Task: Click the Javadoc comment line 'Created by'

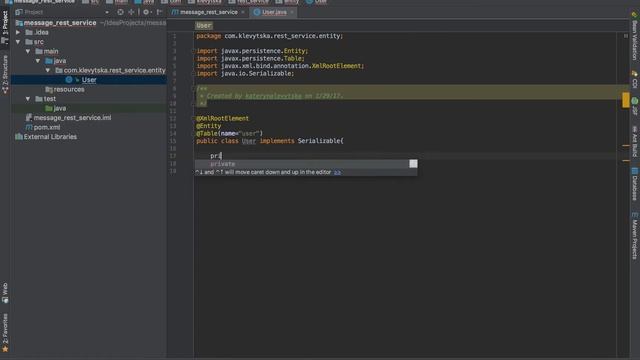Action: (x=271, y=96)
